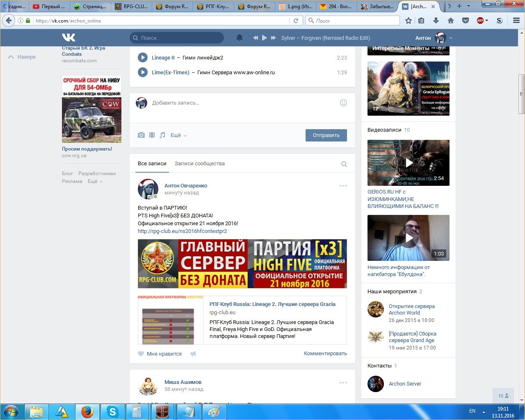This screenshot has width=525, height=420.
Task: Attach a video to the new post
Action: 152,135
